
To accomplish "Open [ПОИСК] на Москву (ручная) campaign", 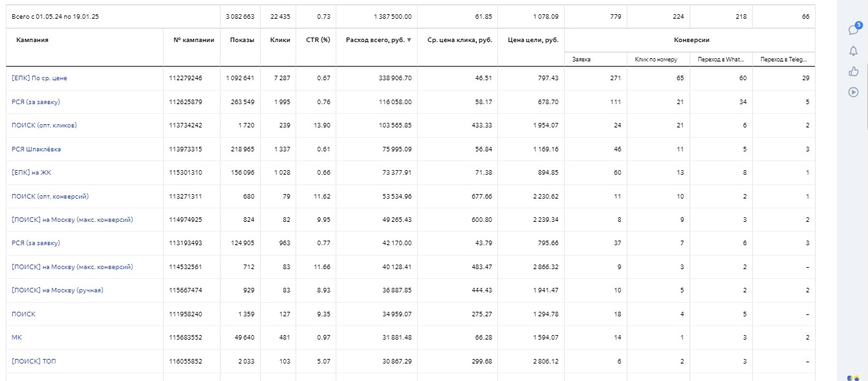I will tap(58, 290).
